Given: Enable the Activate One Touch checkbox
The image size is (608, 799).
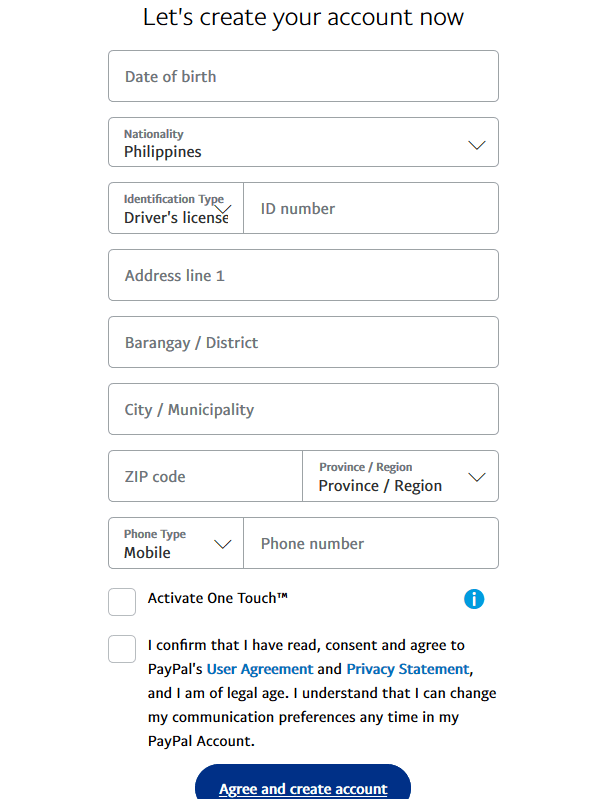Looking at the screenshot, I should (122, 602).
